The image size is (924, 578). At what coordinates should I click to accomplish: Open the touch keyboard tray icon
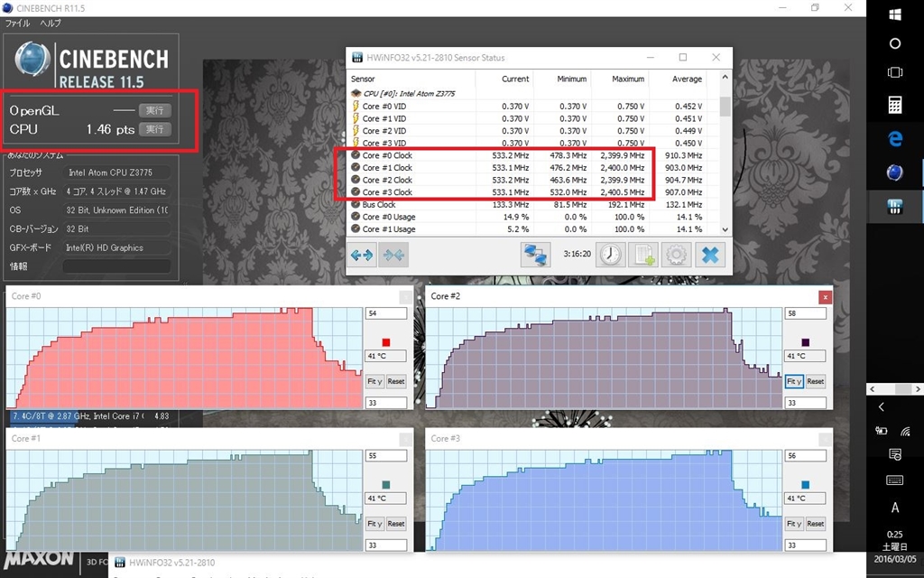pos(894,480)
